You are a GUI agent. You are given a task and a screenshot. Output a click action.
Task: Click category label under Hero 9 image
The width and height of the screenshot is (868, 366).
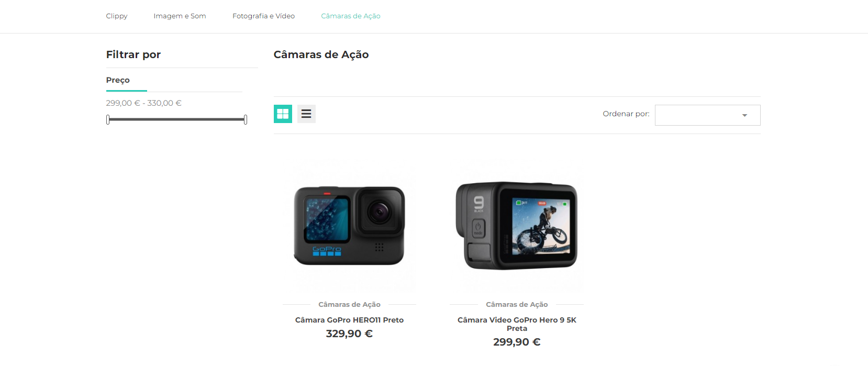517,304
